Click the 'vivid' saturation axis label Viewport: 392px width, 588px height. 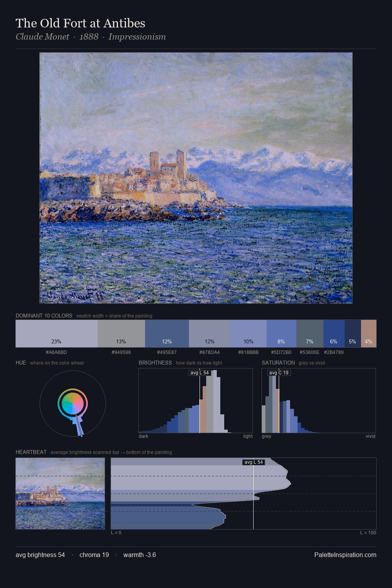pos(370,436)
